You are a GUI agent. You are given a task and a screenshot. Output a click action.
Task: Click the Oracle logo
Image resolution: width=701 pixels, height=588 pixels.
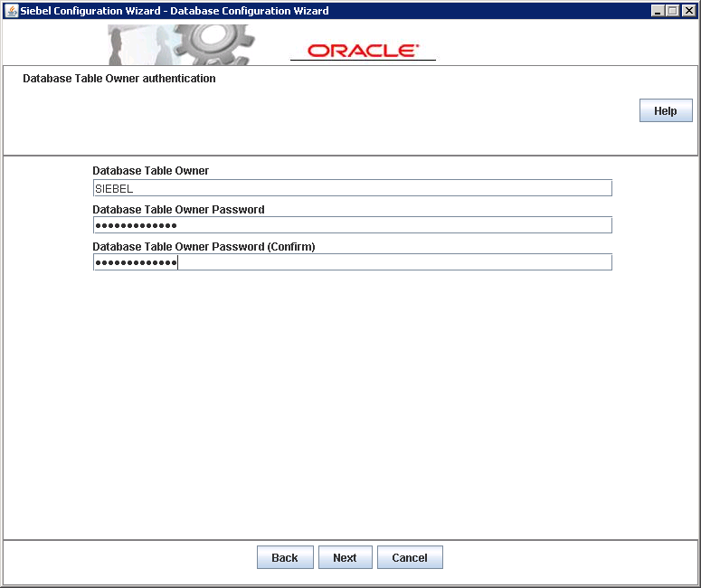[x=363, y=51]
